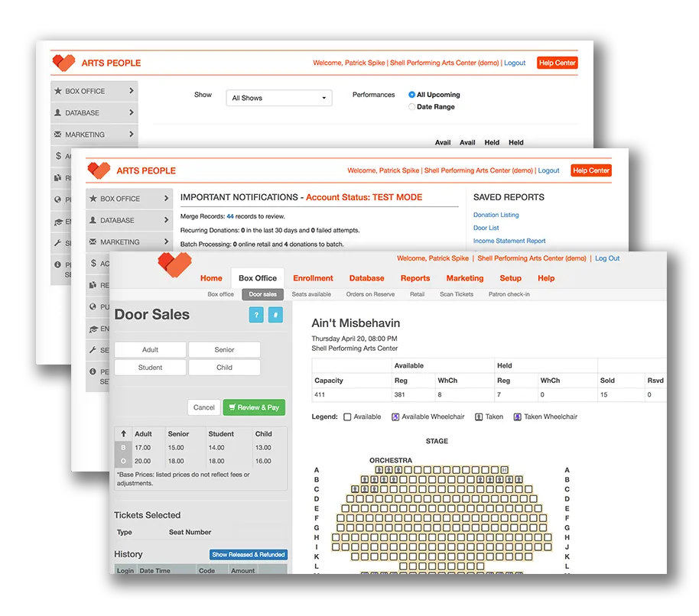This screenshot has height=616, width=699.
Task: Open the Help tab in the top navigation
Action: pos(546,278)
